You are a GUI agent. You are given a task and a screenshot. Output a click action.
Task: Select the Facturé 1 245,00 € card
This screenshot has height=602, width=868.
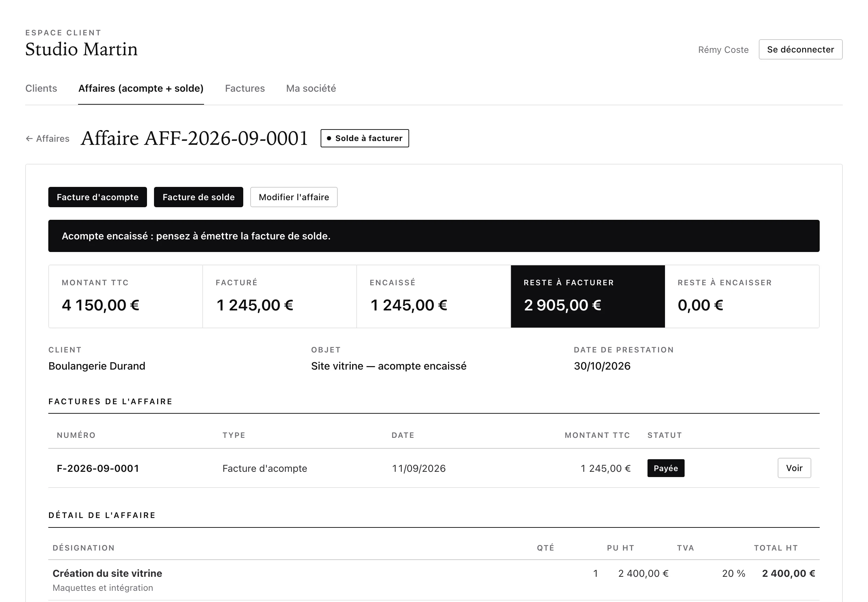tap(280, 296)
